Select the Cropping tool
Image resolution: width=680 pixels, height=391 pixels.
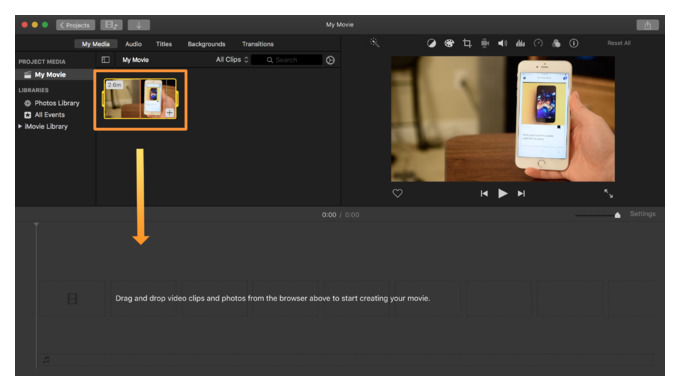coord(467,43)
